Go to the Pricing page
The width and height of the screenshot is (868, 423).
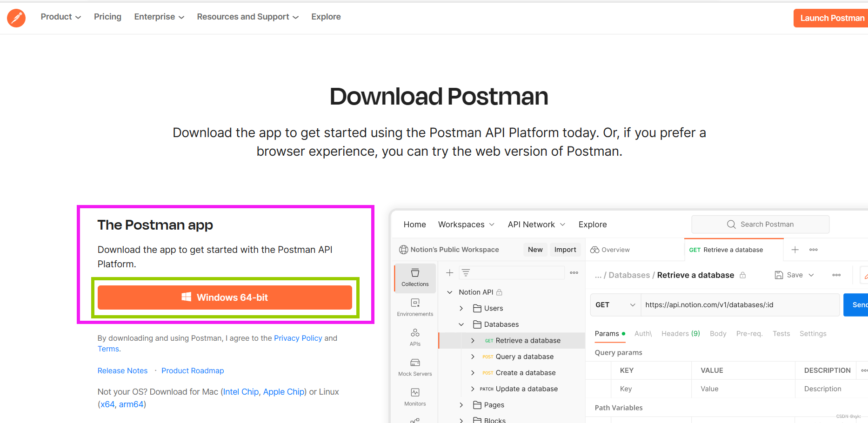pyautogui.click(x=107, y=17)
